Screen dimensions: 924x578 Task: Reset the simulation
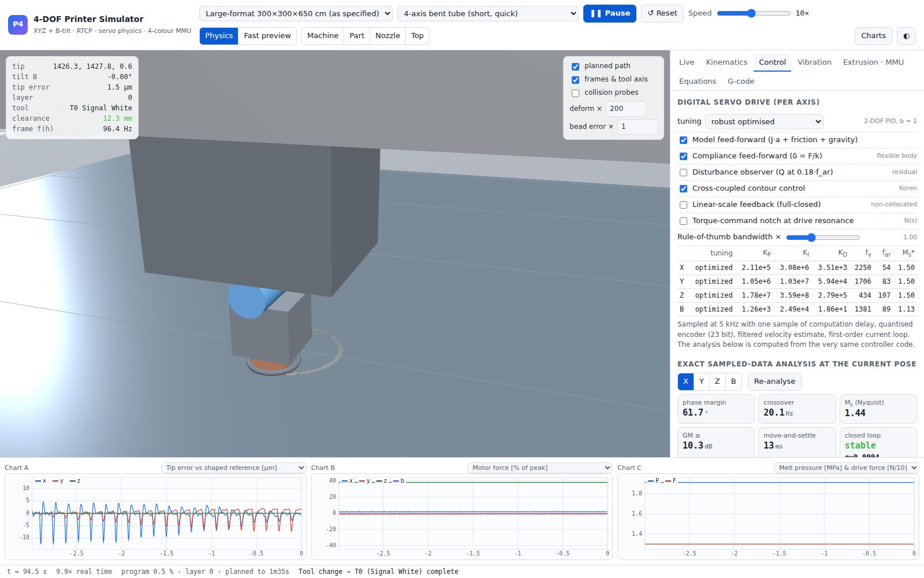coord(662,13)
